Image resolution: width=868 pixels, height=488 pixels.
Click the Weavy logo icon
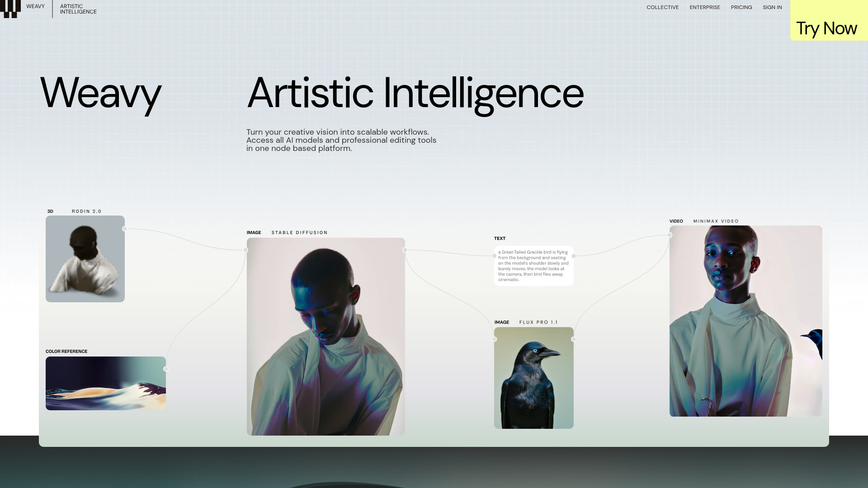pos(10,9)
